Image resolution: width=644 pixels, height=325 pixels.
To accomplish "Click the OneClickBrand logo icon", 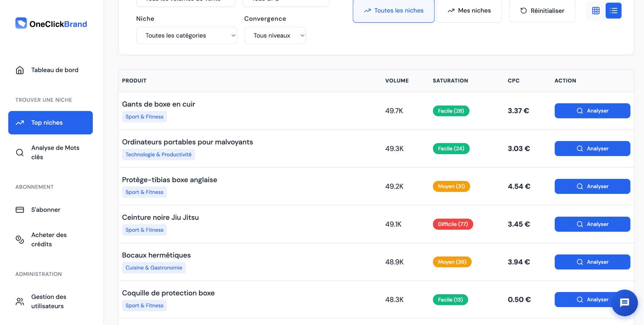I will [x=21, y=23].
